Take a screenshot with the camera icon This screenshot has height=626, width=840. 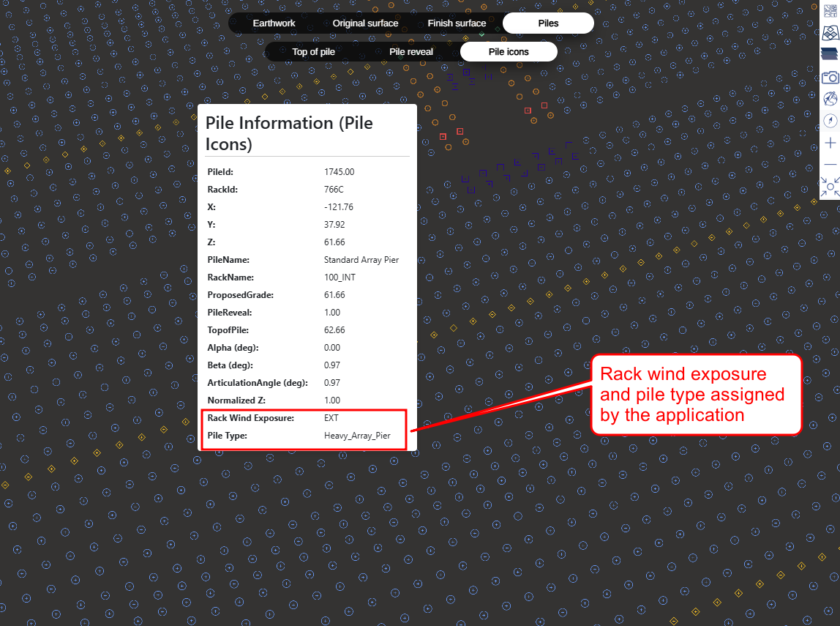pyautogui.click(x=830, y=77)
